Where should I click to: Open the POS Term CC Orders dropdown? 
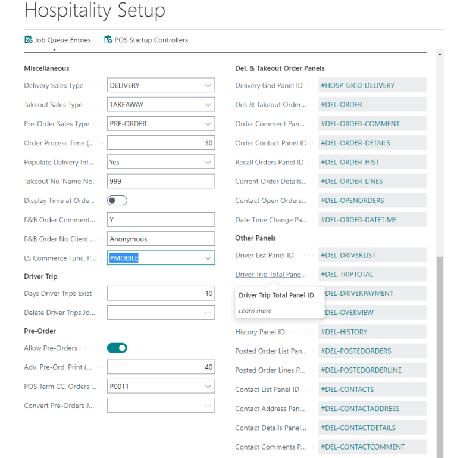pos(208,387)
